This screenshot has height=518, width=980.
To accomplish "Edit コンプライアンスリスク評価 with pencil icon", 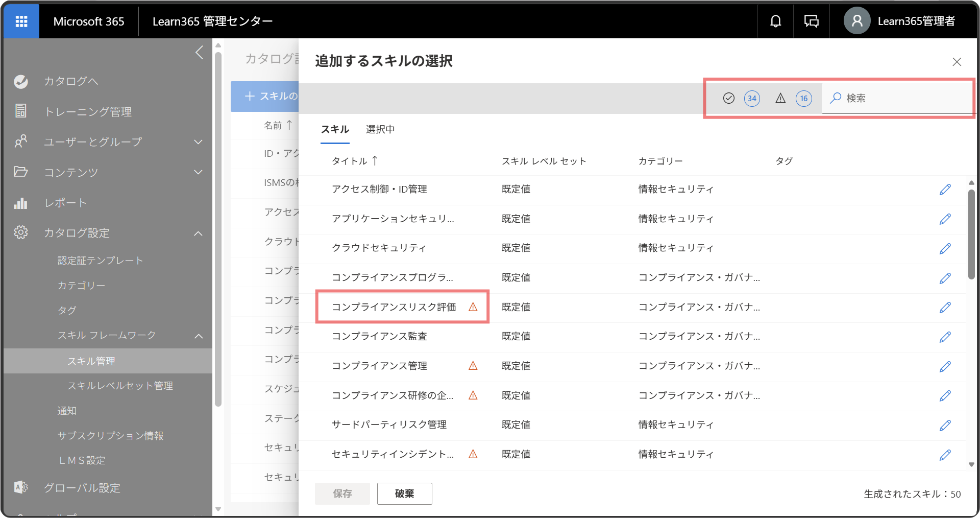I will (945, 307).
